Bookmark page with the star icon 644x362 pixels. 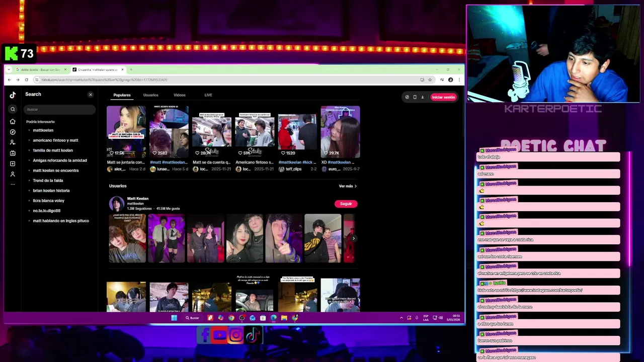pyautogui.click(x=430, y=79)
